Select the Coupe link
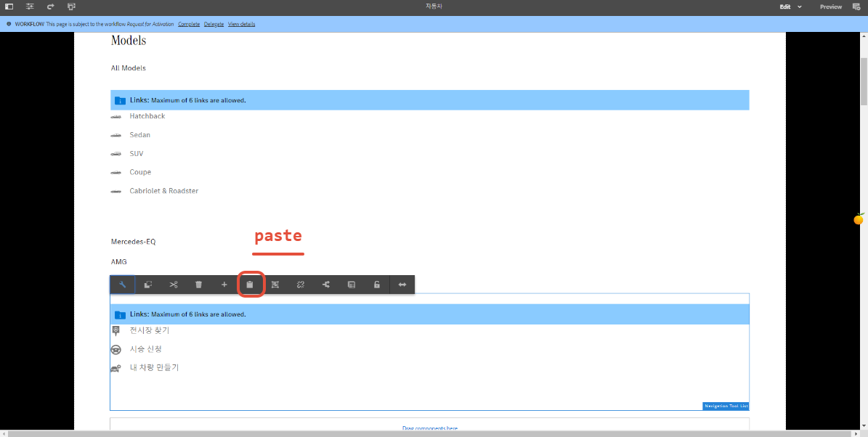Viewport: 868px width, 437px height. [140, 172]
